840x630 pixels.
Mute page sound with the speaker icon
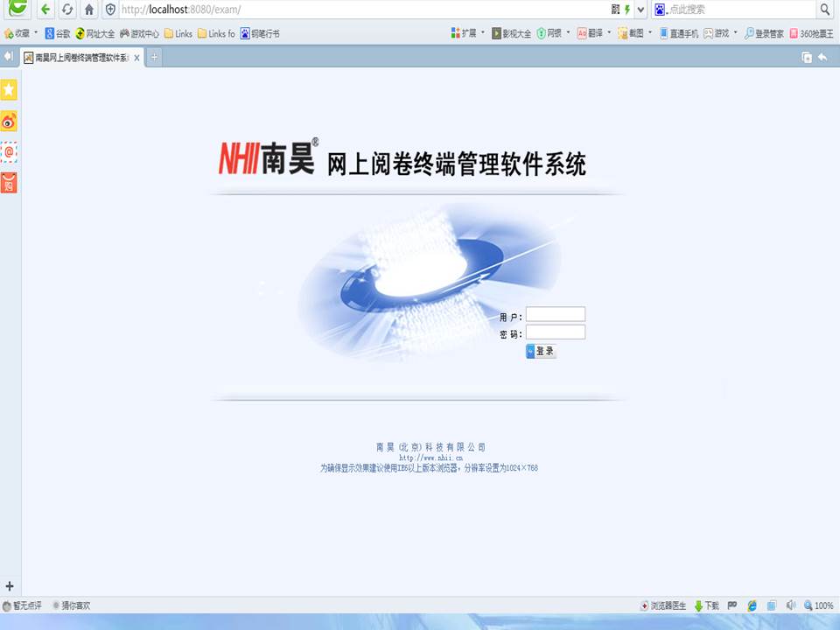pyautogui.click(x=792, y=605)
